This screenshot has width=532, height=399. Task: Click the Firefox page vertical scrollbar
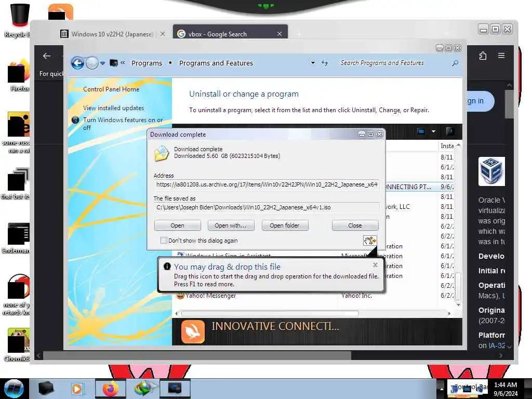coord(509,105)
